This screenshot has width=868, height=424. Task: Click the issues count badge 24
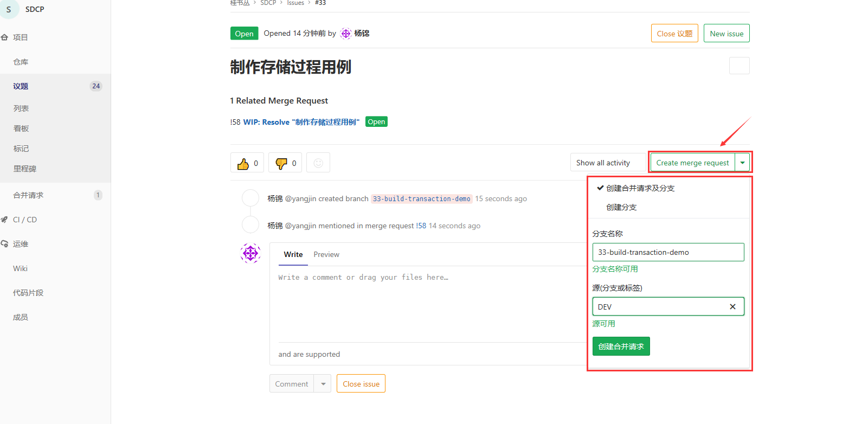pos(96,86)
